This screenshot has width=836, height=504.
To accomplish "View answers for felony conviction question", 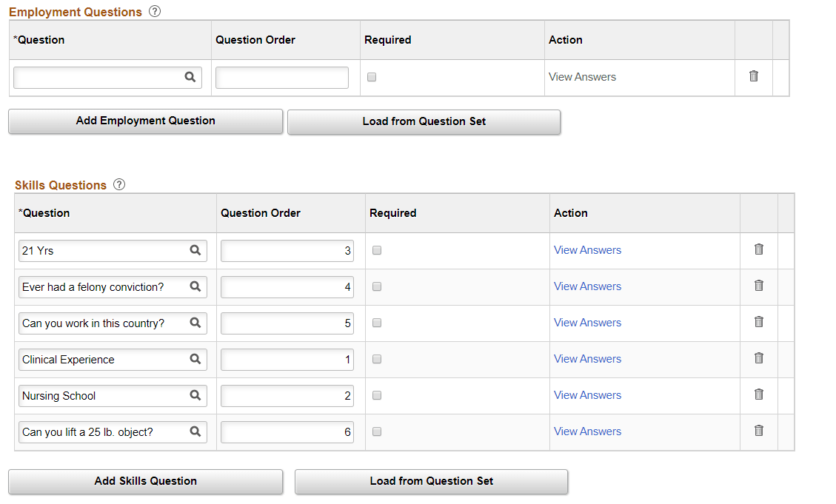I will pyautogui.click(x=587, y=286).
